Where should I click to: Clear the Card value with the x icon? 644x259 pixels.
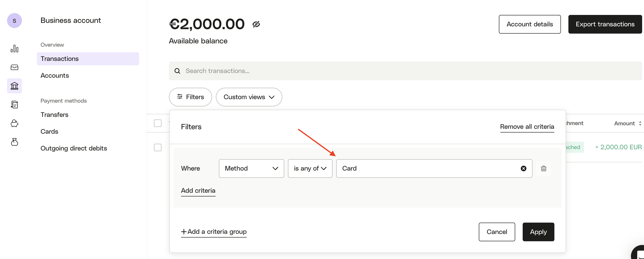[524, 168]
